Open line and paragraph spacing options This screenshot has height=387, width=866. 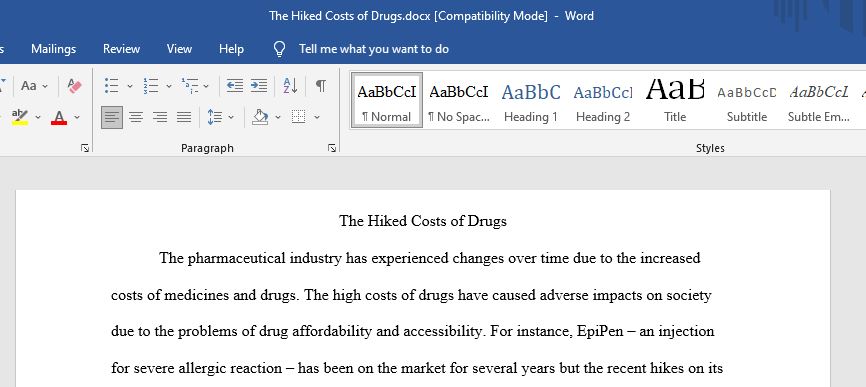(x=214, y=117)
